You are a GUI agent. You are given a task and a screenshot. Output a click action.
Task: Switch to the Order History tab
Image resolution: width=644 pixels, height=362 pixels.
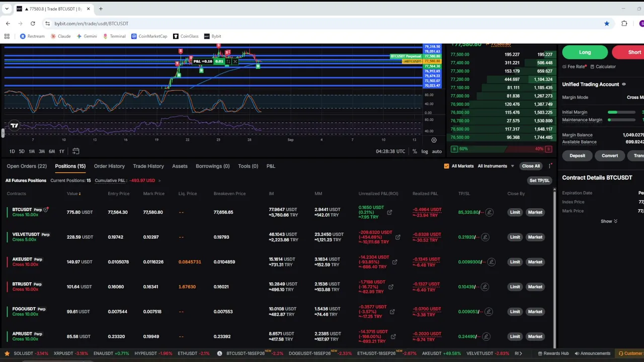109,166
